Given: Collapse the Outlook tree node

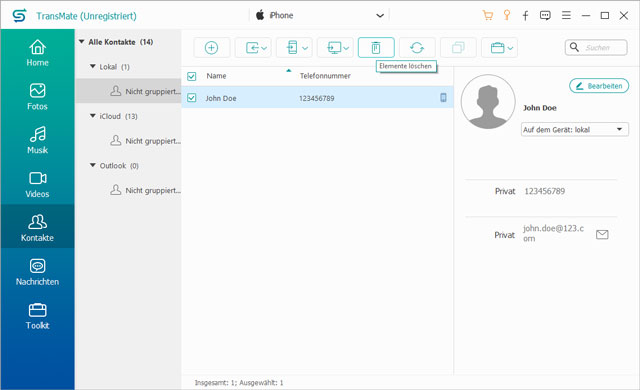Looking at the screenshot, I should click(x=93, y=165).
